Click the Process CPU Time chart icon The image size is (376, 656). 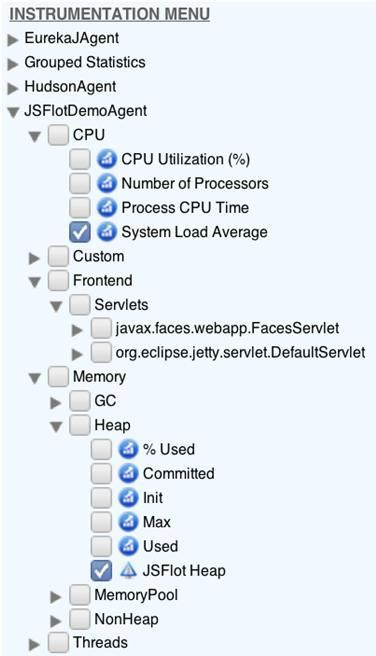click(x=107, y=208)
